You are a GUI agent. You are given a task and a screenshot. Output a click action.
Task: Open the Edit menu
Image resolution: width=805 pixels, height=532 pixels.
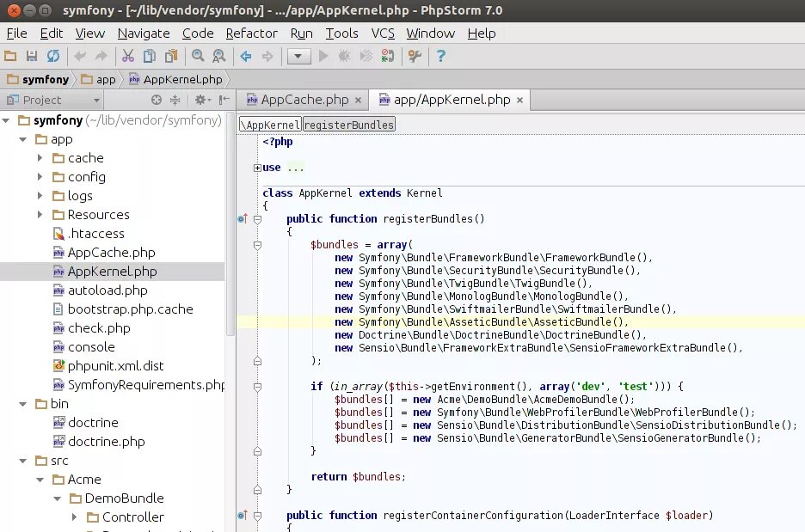52,34
